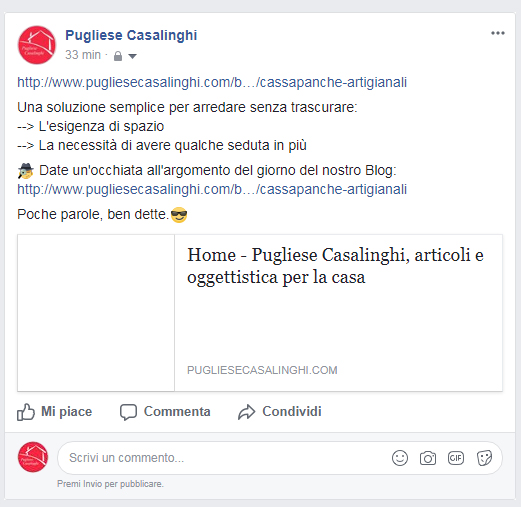Share the post with Condividi
The image size is (521, 507).
tap(280, 412)
